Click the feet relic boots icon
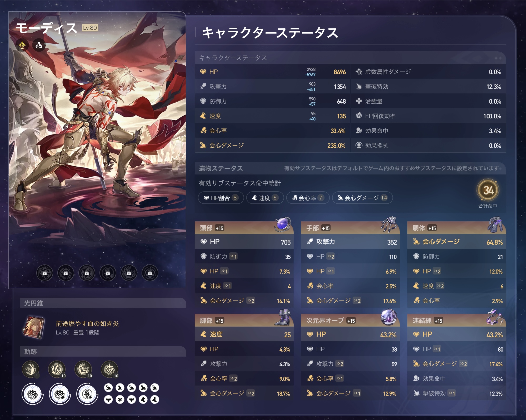Screen dimensions: 526x420 click(283, 317)
